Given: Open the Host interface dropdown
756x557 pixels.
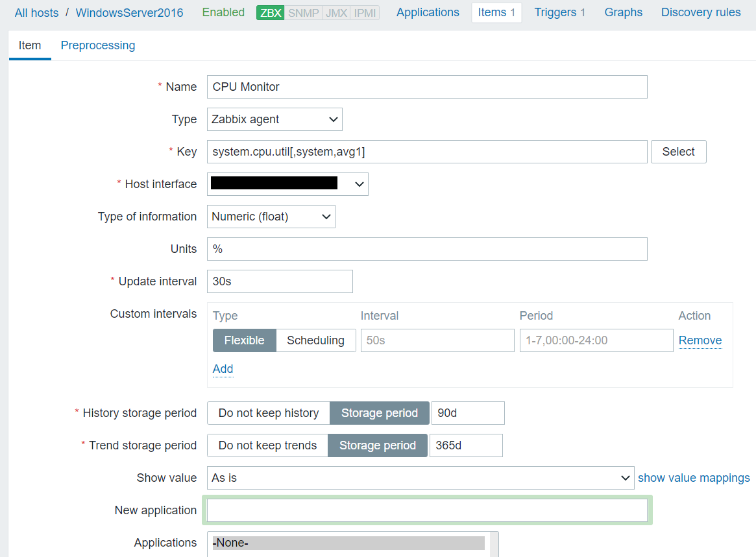Looking at the screenshot, I should pyautogui.click(x=288, y=184).
